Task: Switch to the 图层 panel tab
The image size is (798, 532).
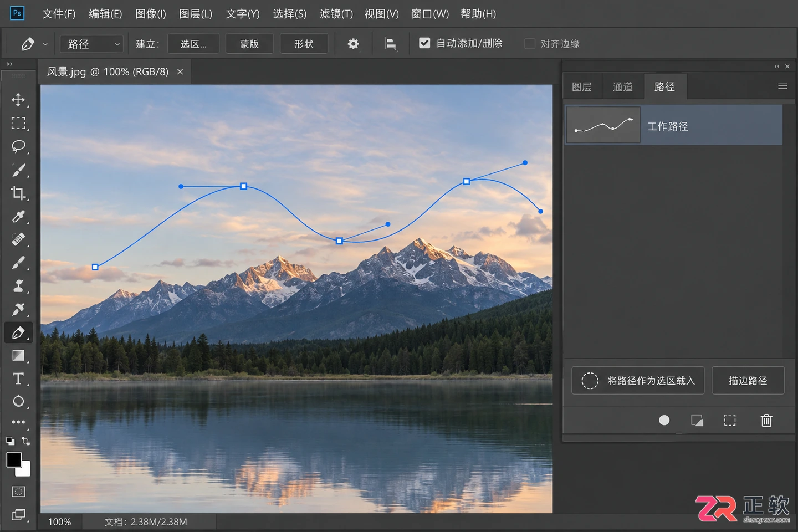Action: pyautogui.click(x=582, y=86)
